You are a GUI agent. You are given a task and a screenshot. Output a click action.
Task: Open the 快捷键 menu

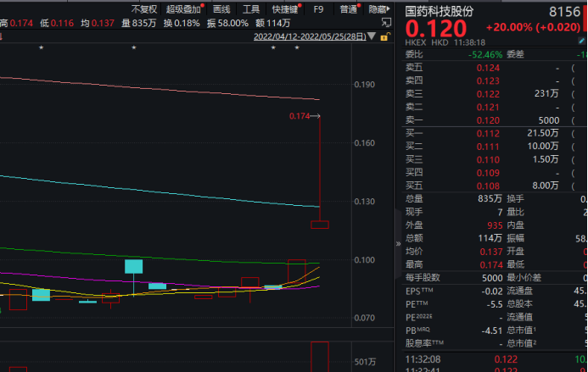pyautogui.click(x=285, y=9)
